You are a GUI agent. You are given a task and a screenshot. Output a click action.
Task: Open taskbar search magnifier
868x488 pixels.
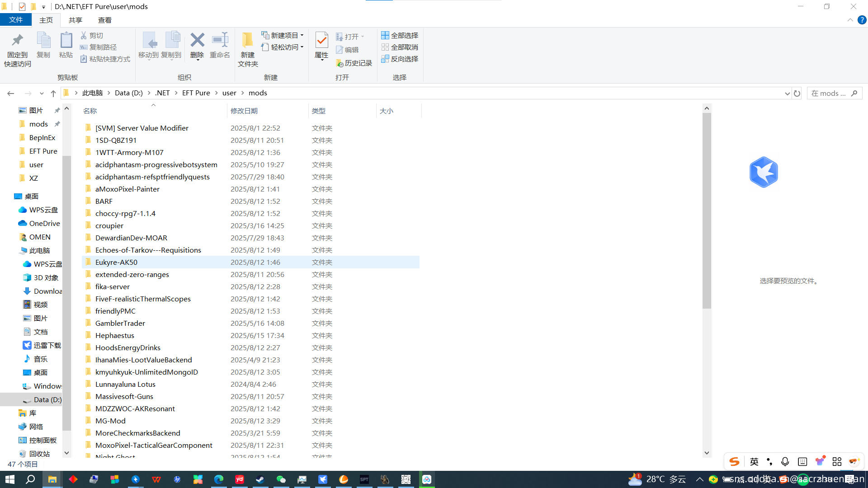pyautogui.click(x=30, y=479)
